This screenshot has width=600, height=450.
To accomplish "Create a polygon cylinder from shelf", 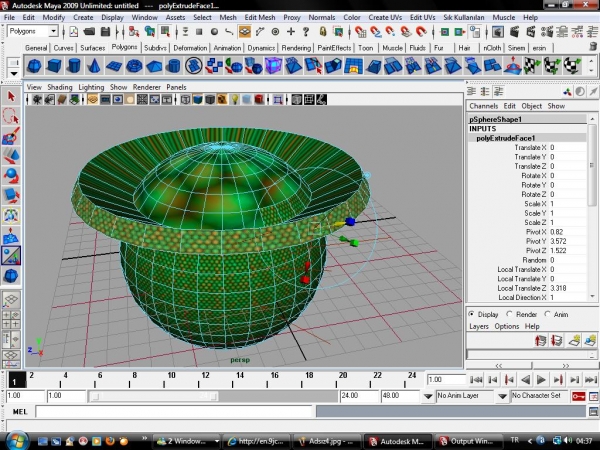I will point(74,66).
